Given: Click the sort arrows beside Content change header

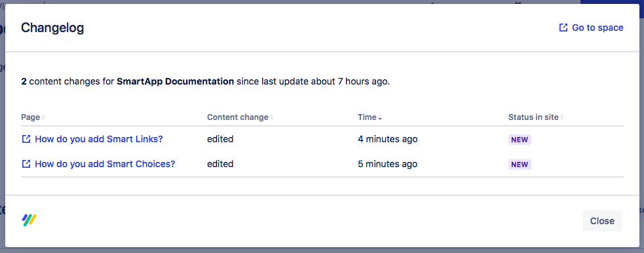Looking at the screenshot, I should click(271, 117).
